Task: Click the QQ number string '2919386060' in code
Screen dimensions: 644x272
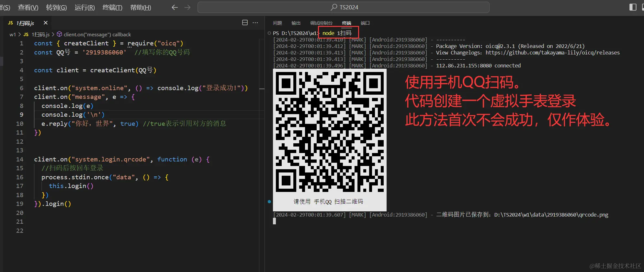Action: point(104,52)
